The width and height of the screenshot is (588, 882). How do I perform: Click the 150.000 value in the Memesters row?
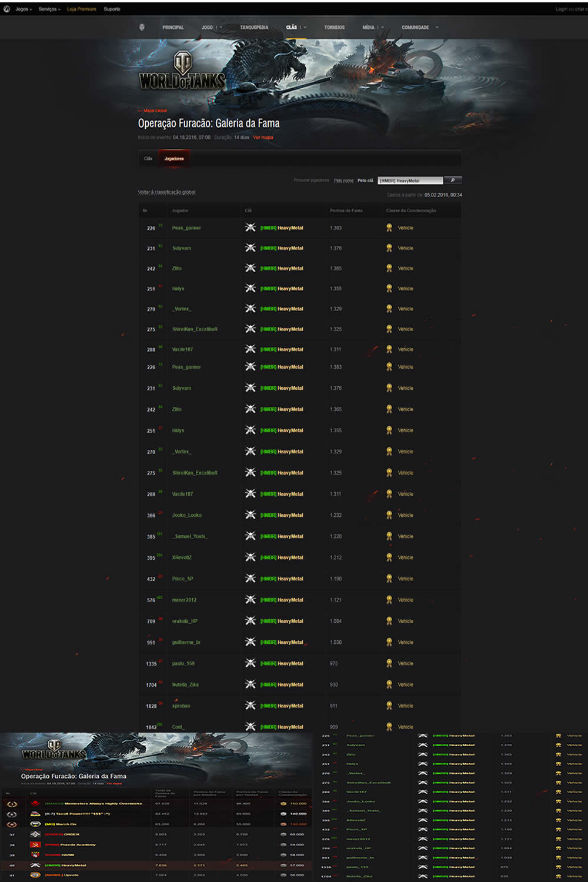tap(298, 803)
